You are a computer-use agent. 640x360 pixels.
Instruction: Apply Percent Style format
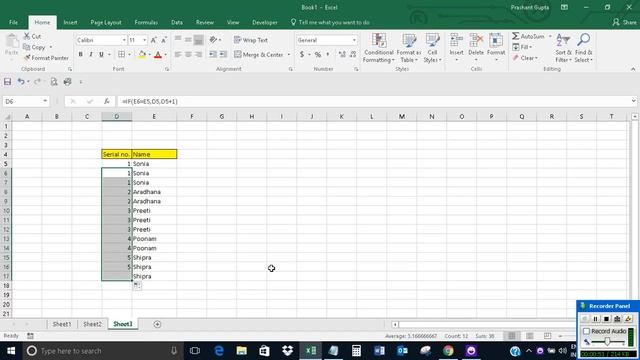pyautogui.click(x=318, y=54)
